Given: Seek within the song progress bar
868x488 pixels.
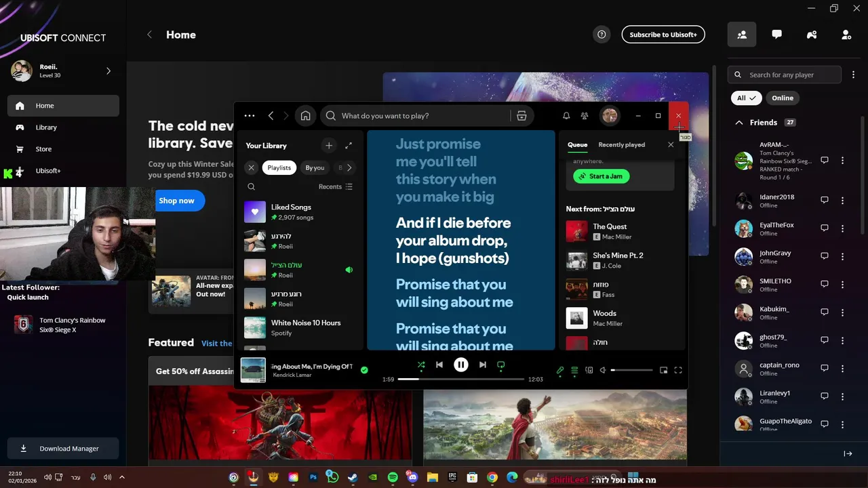Looking at the screenshot, I should coord(461,380).
